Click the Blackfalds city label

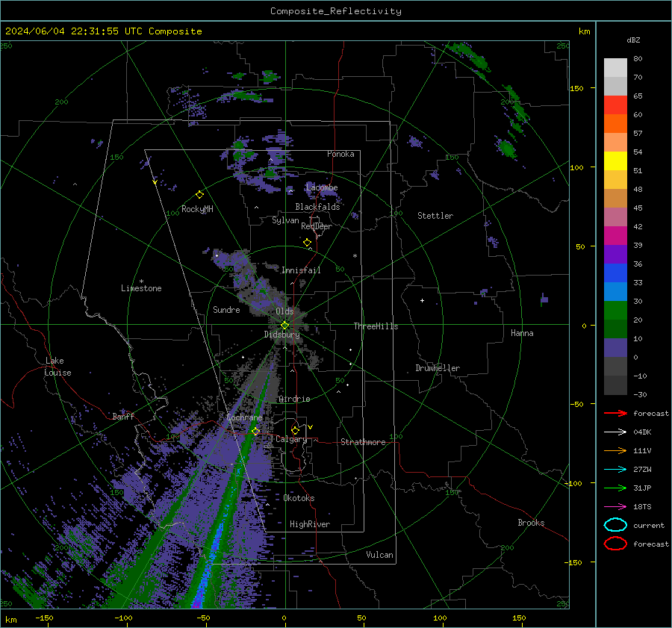[x=317, y=207]
